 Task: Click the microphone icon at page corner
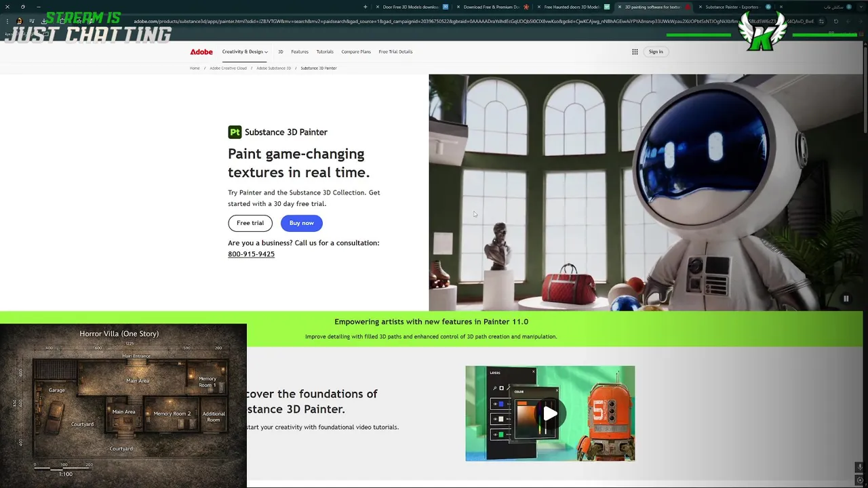(859, 467)
